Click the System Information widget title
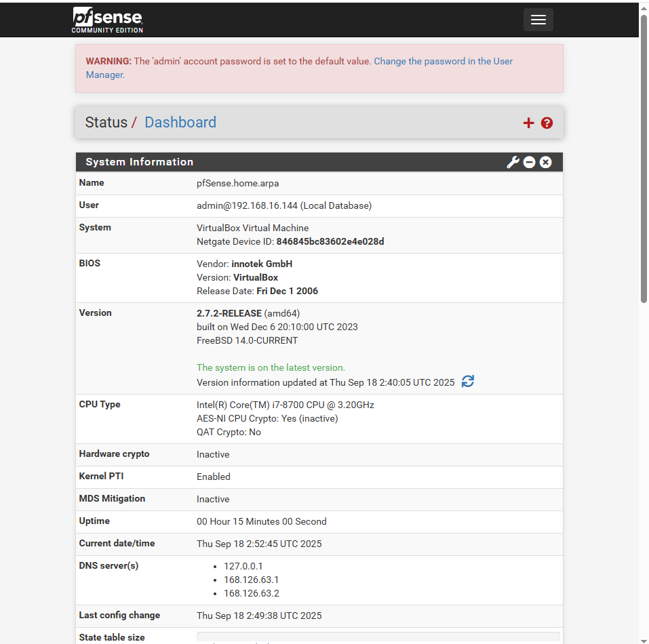This screenshot has width=649, height=644. click(139, 162)
